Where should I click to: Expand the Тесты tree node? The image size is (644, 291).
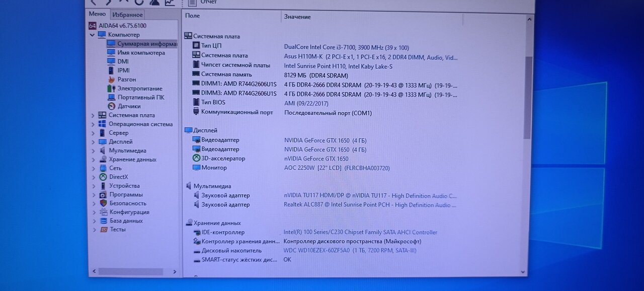coord(93,230)
